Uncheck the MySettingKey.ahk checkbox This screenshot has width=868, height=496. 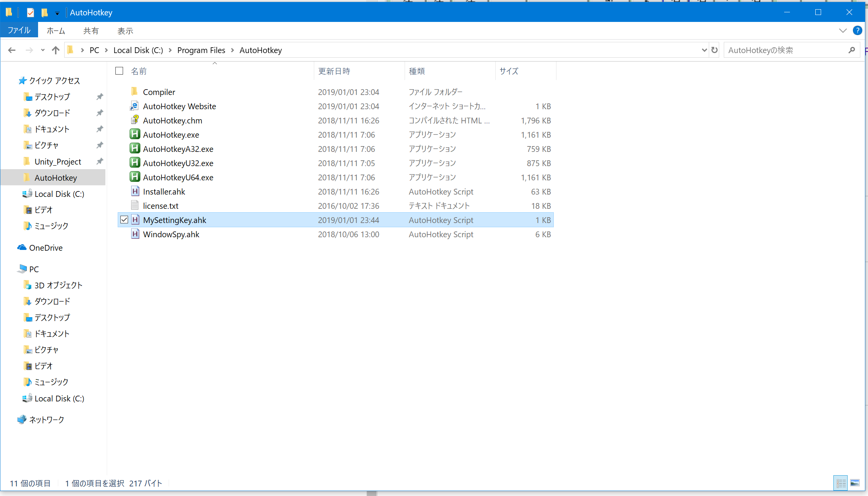coord(124,220)
